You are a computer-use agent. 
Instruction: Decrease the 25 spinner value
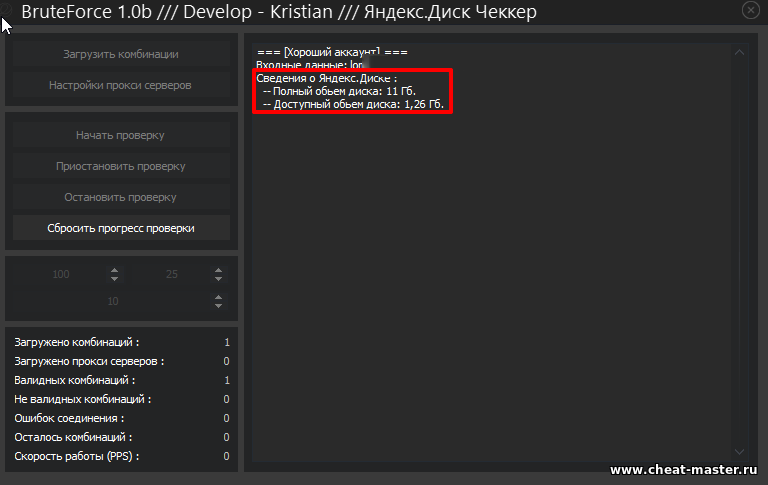coord(218,279)
